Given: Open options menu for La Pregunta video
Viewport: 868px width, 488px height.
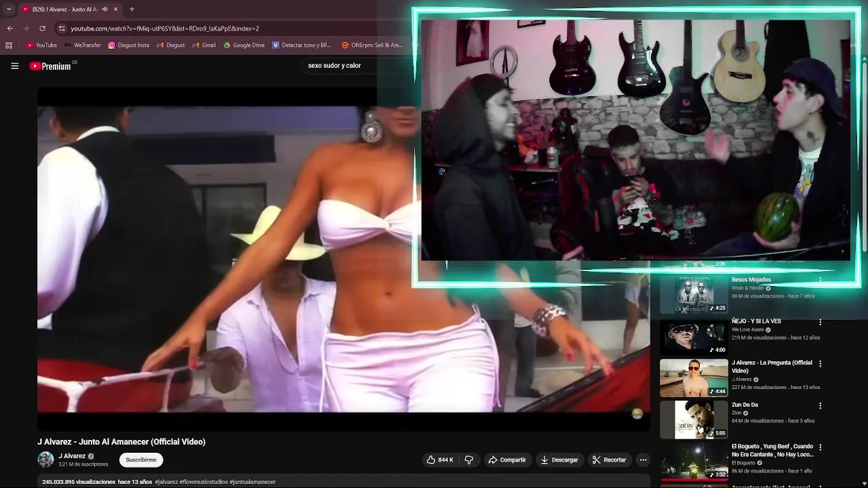Looking at the screenshot, I should point(821,364).
